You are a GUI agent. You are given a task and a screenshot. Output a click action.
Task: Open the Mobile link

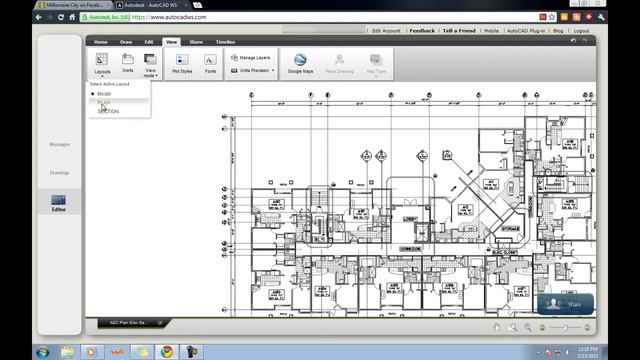[x=491, y=31]
